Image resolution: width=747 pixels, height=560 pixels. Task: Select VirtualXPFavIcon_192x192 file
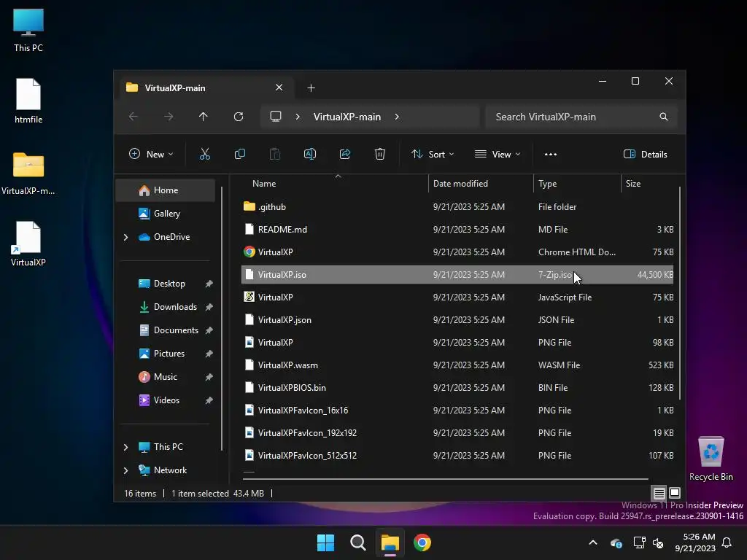coord(457,433)
